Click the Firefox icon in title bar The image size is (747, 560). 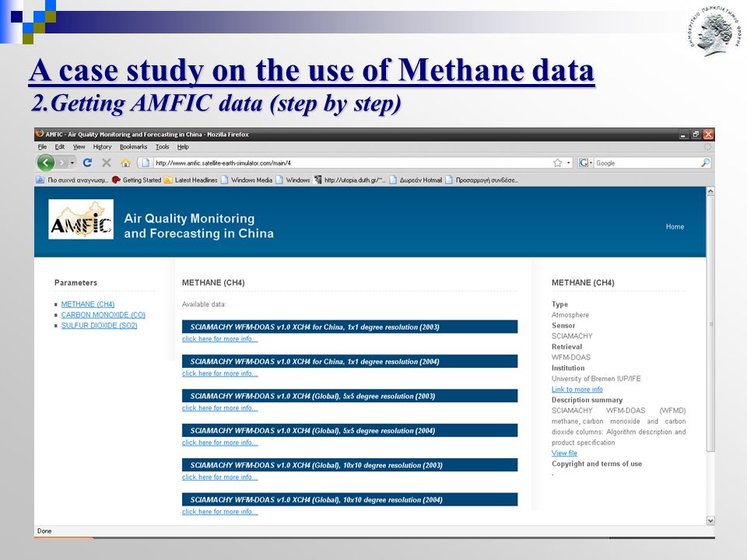[x=40, y=135]
